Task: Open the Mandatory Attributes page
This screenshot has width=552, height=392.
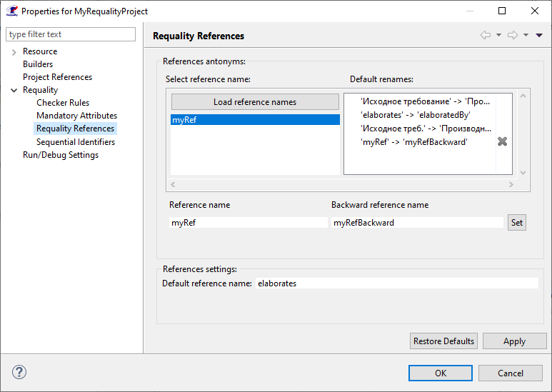Action: click(x=76, y=116)
